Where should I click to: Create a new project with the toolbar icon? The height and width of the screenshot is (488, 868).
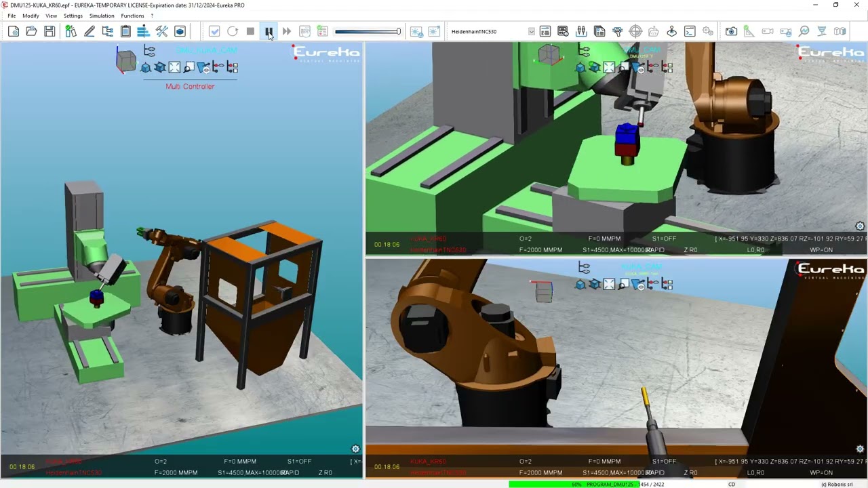coord(14,31)
